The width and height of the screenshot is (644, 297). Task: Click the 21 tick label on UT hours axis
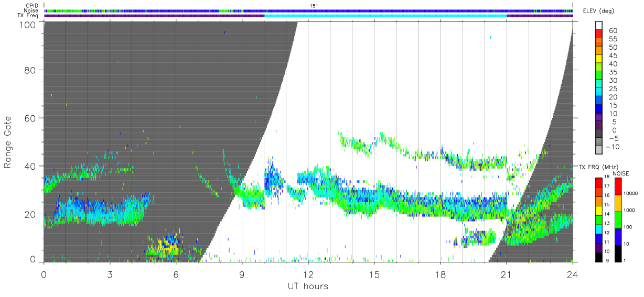tap(507, 274)
